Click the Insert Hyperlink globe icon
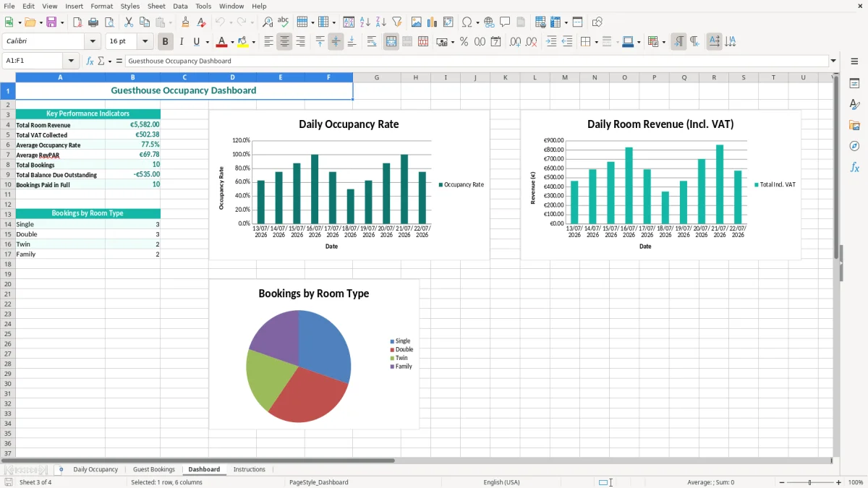868x488 pixels. click(489, 22)
